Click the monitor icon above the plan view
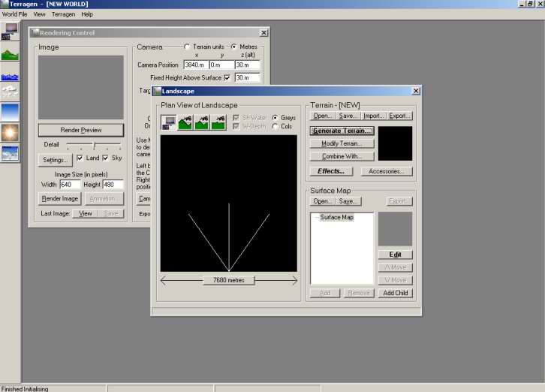545x392 pixels. (x=169, y=122)
